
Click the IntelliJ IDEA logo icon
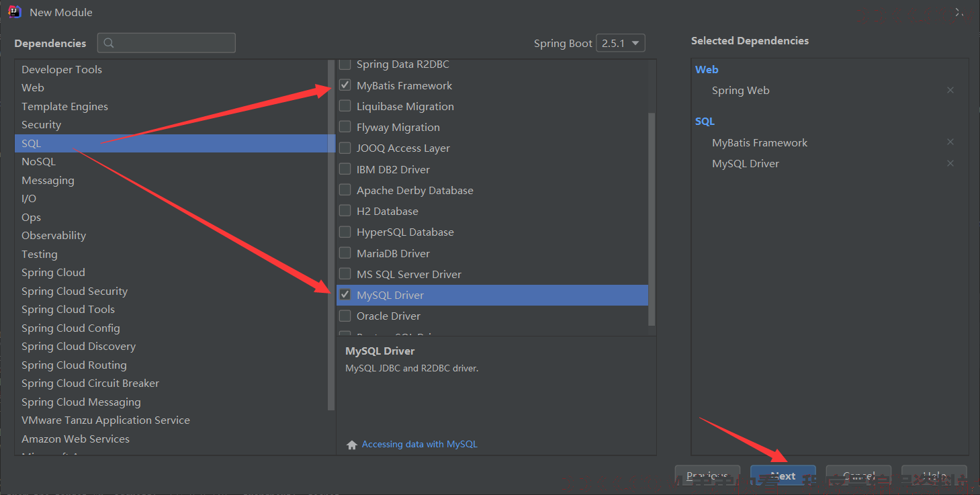pos(14,12)
